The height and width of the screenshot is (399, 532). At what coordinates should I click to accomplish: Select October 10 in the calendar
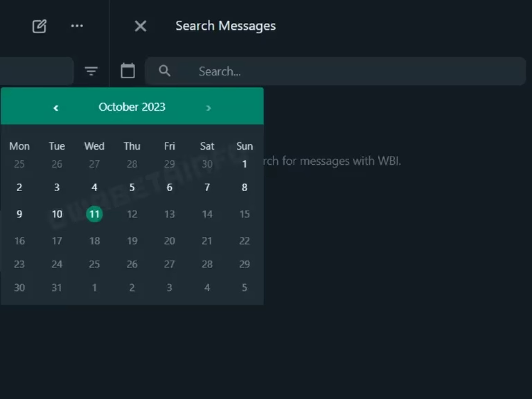57,214
